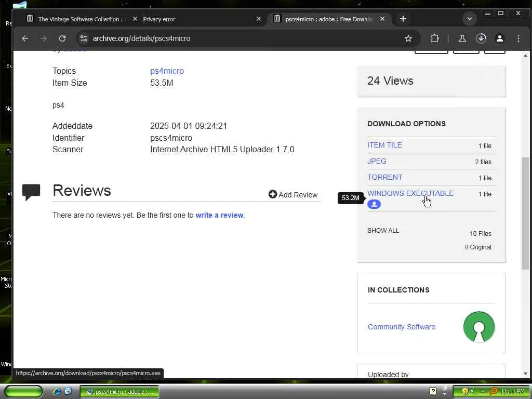Image resolution: width=532 pixels, height=399 pixels.
Task: Select the Item Size value 53.5M
Action: [162, 83]
